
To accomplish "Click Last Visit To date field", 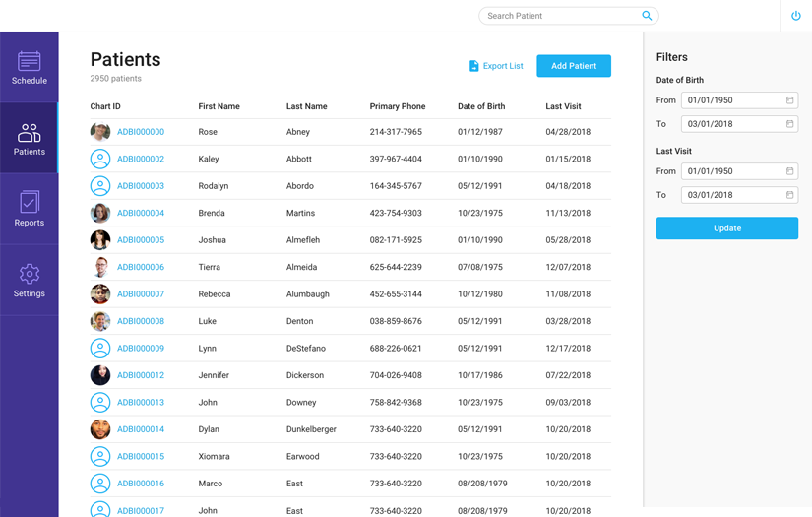I will coord(739,195).
